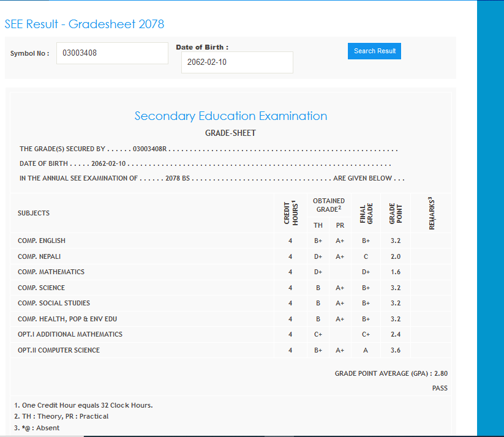This screenshot has height=437, width=504.
Task: Select the COMP. NEPALI subject row
Action: pos(39,256)
